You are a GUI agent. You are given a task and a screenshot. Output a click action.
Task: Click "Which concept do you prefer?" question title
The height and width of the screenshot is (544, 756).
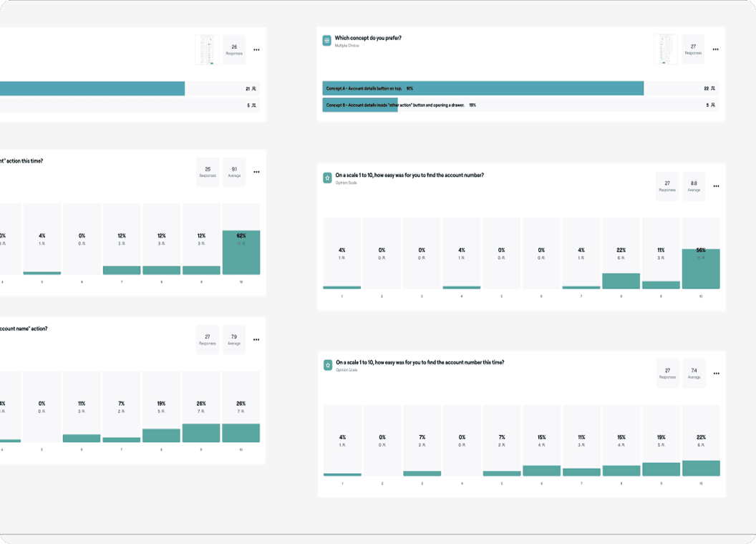pos(368,38)
